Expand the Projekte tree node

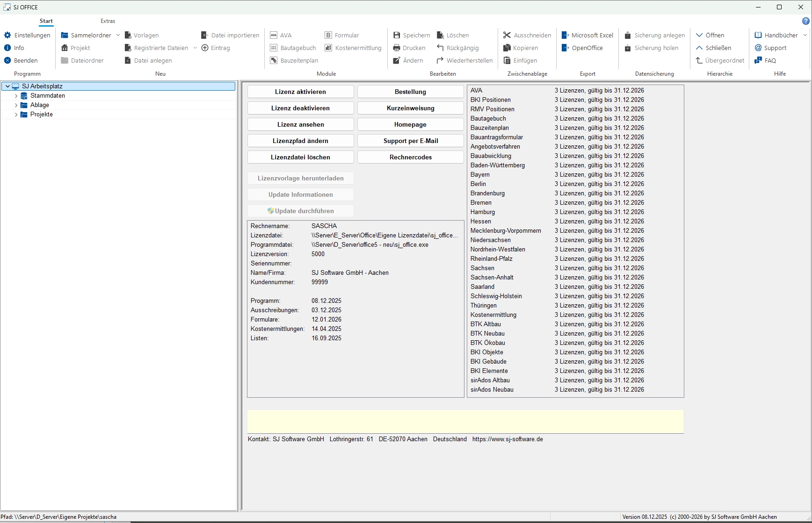(16, 115)
